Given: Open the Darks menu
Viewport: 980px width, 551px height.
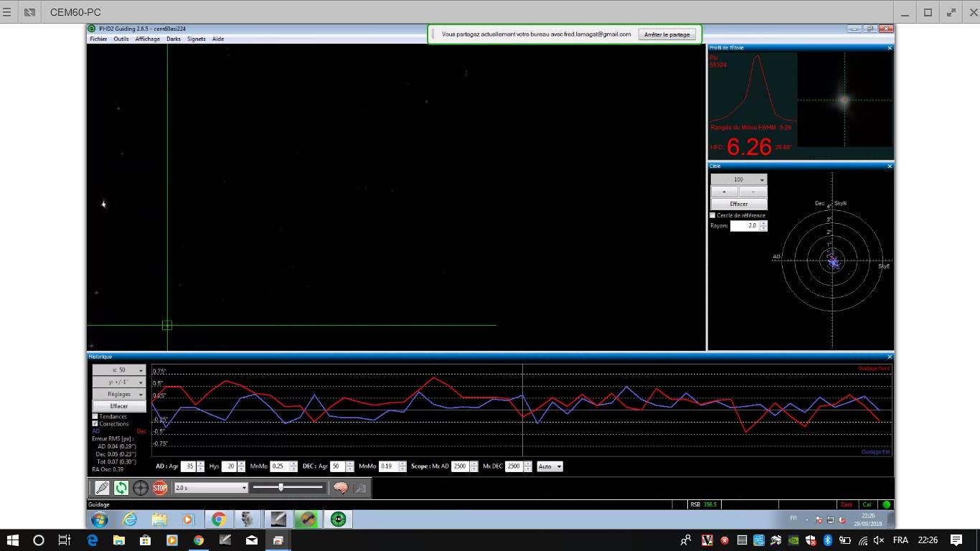Looking at the screenshot, I should click(174, 39).
